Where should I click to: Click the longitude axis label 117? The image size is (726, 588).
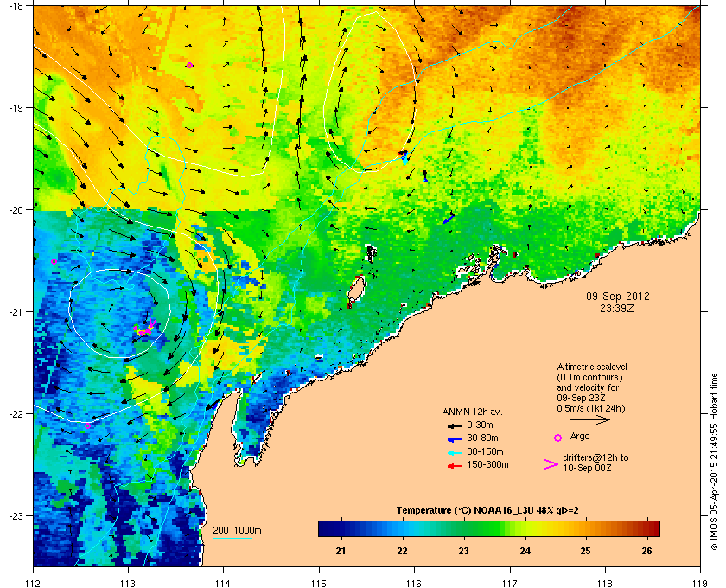[510, 584]
